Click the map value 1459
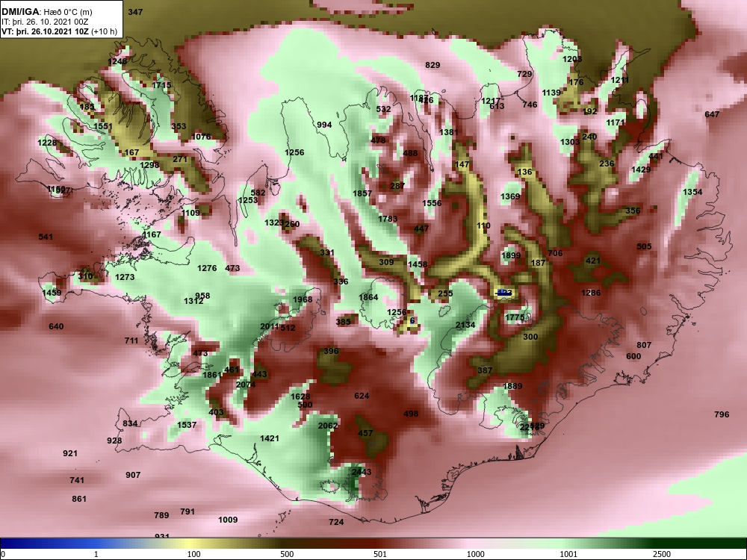 tap(52, 293)
